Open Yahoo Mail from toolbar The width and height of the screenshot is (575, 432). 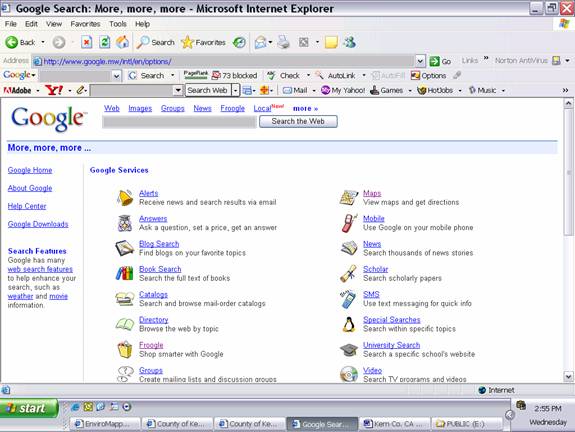click(296, 90)
